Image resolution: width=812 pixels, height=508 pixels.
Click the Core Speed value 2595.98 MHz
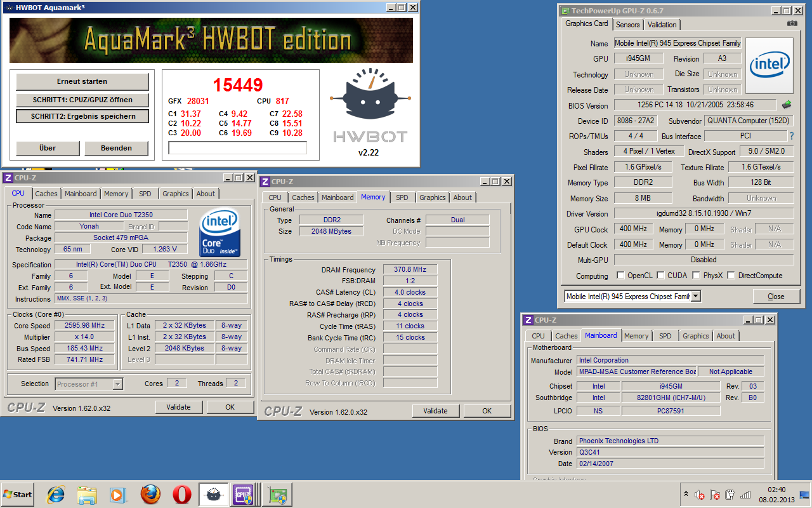point(84,325)
